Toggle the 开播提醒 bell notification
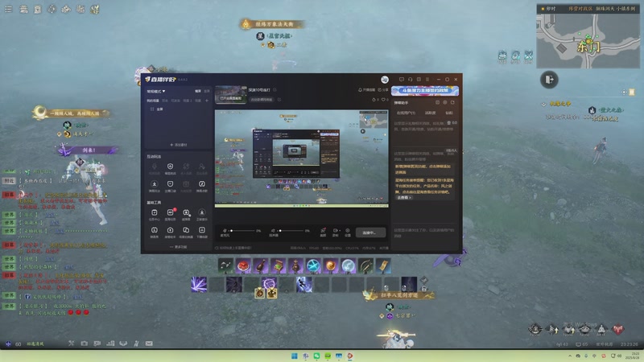Viewport: 644px width, 362px height. [367, 90]
